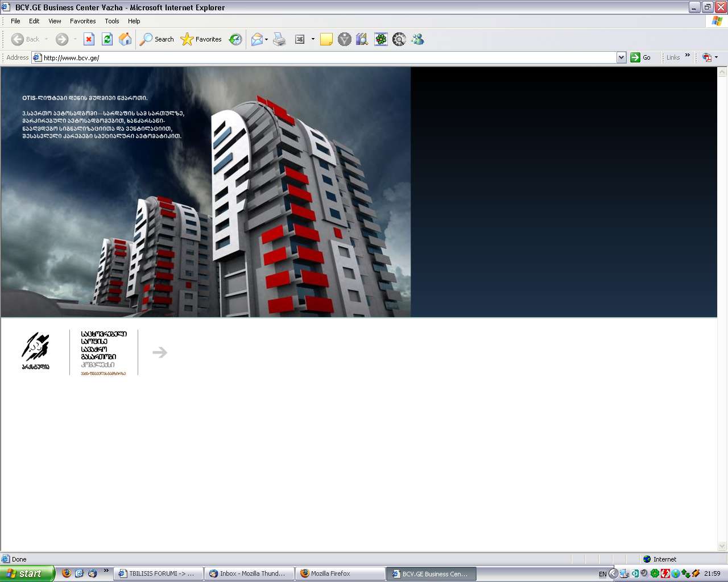
Task: Click the EN language indicator in the tray
Action: pyautogui.click(x=602, y=574)
